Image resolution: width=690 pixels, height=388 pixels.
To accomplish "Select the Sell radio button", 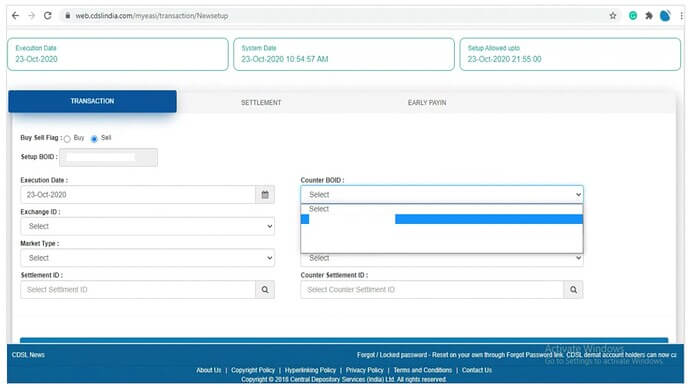I will point(94,139).
